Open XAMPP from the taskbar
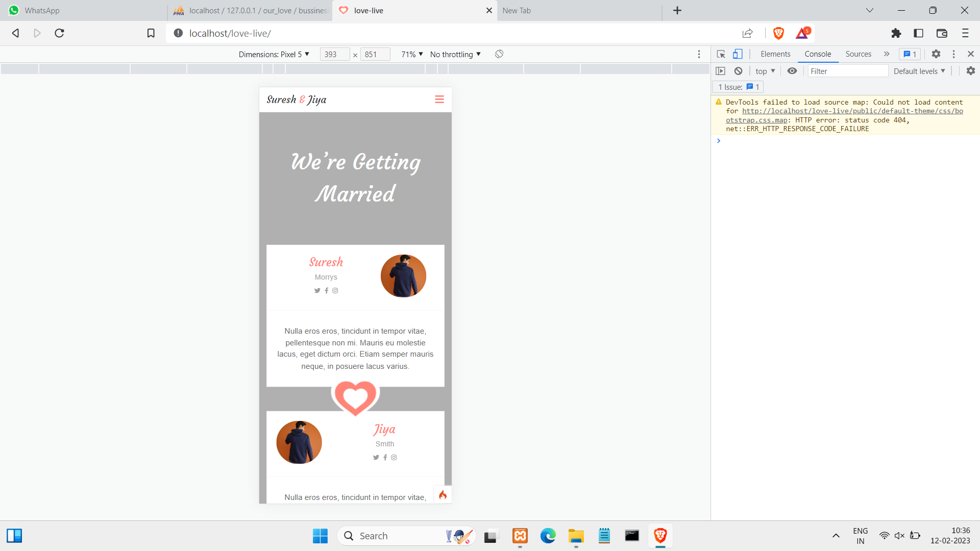This screenshot has height=551, width=980. (520, 536)
